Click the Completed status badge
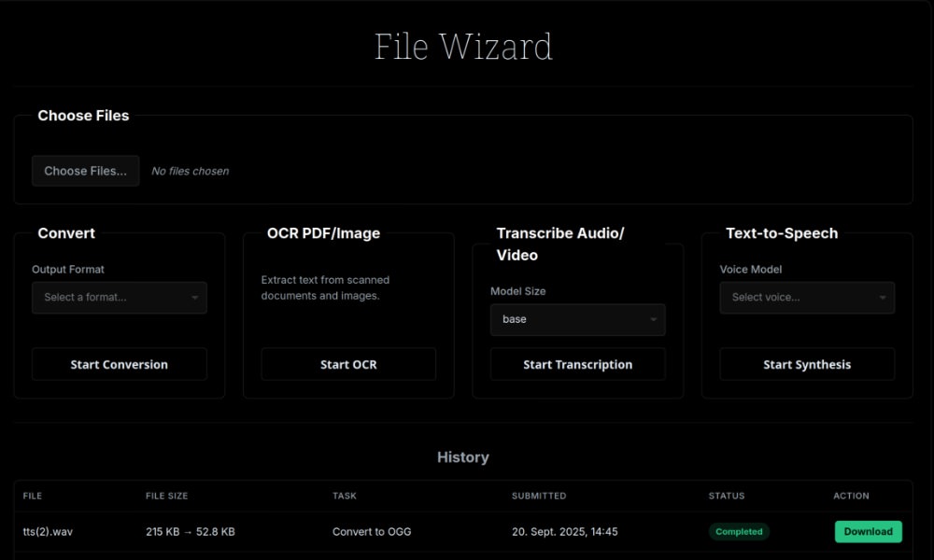Viewport: 934px width, 560px height. click(x=739, y=531)
